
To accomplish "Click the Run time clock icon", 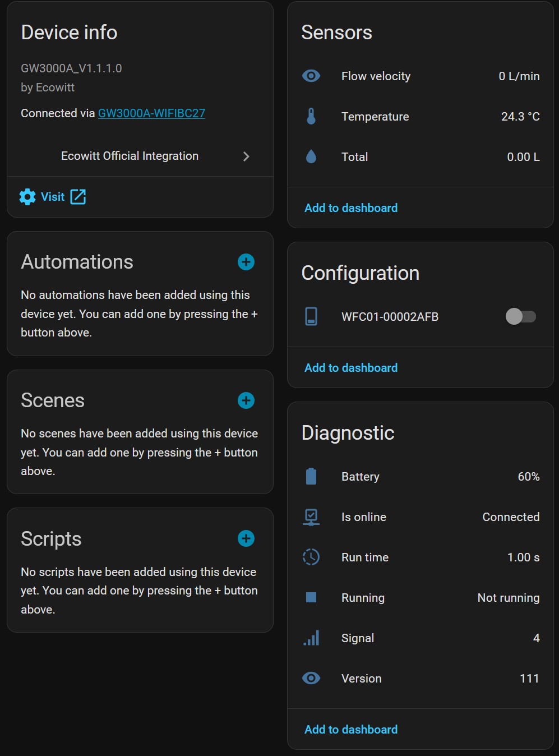I will pos(311,557).
